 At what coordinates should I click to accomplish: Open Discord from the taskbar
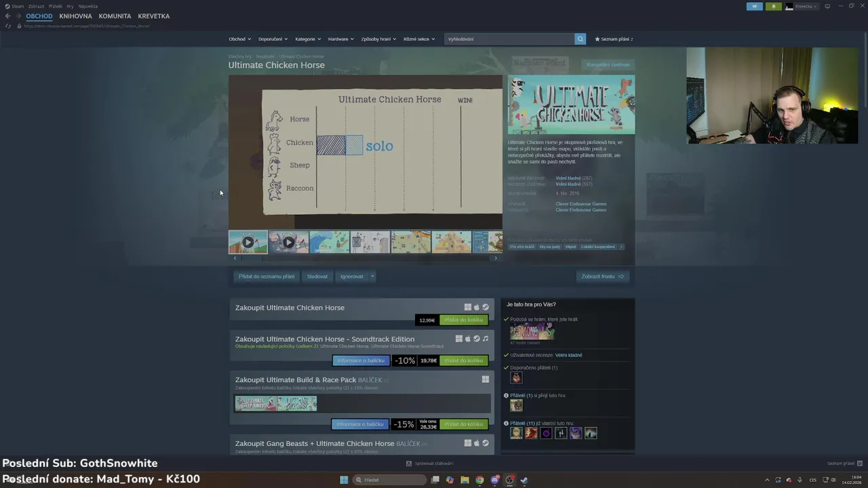[495, 480]
